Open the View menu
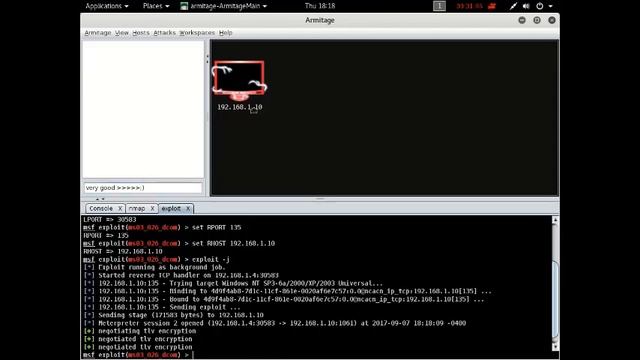Screen dimensions: 640x360 tap(122, 33)
